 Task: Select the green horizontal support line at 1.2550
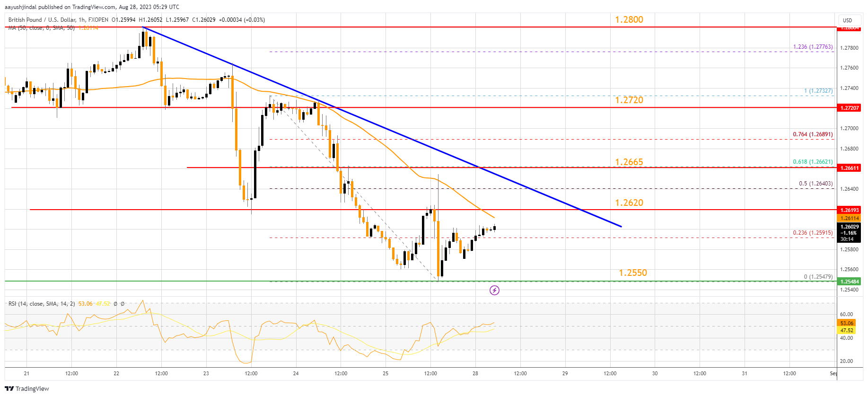(x=421, y=281)
